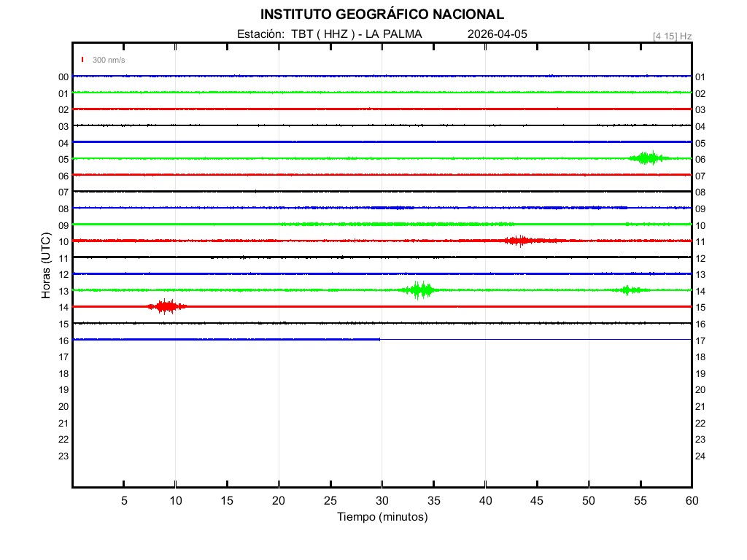
Task: Select the Tiempo (minutos) axis label
Action: point(382,517)
